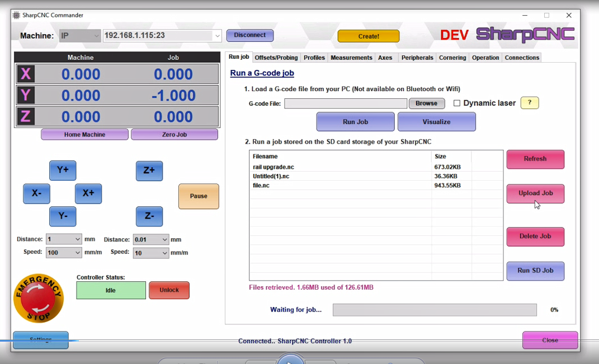Click the Files retrieved storage status text
Viewport: 599px width, 364px height.
(311, 287)
